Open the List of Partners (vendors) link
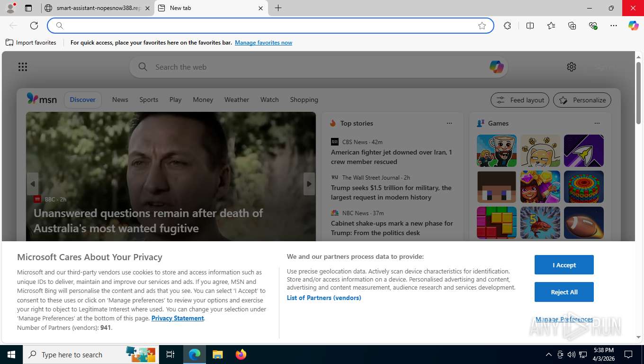Screen dimensions: 644x364 tap(324, 298)
